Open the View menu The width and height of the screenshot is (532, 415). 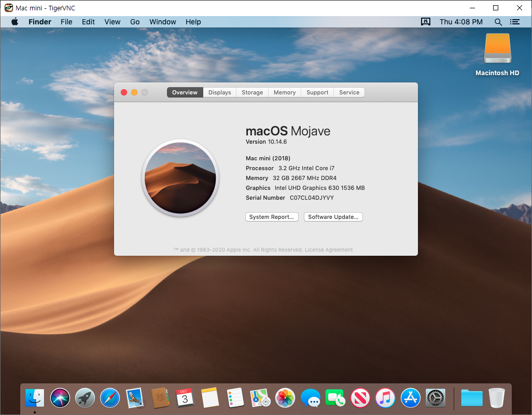click(113, 22)
